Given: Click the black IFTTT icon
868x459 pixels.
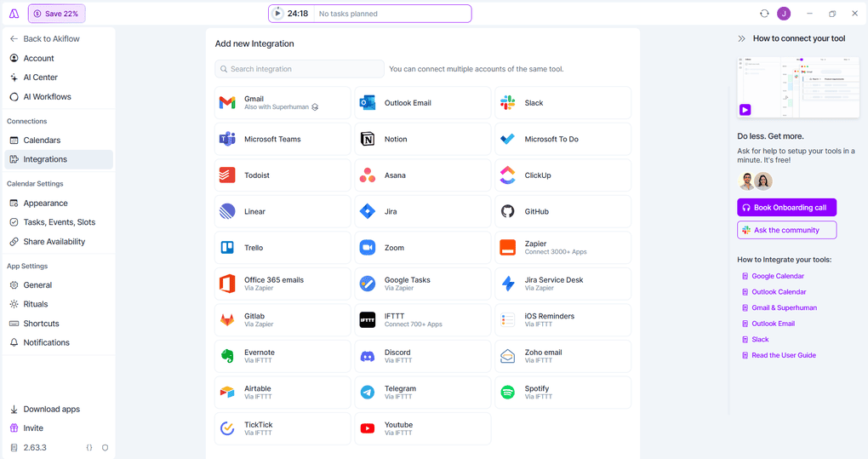Looking at the screenshot, I should (x=368, y=320).
